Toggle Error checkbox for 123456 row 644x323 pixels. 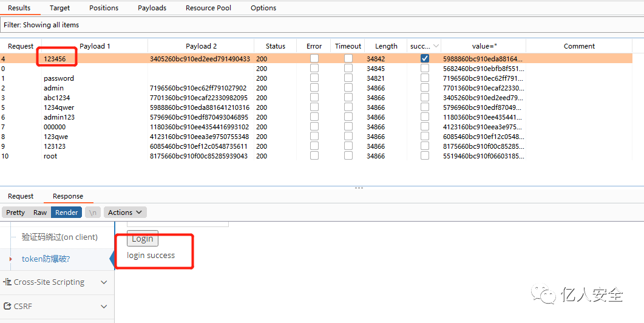[314, 59]
